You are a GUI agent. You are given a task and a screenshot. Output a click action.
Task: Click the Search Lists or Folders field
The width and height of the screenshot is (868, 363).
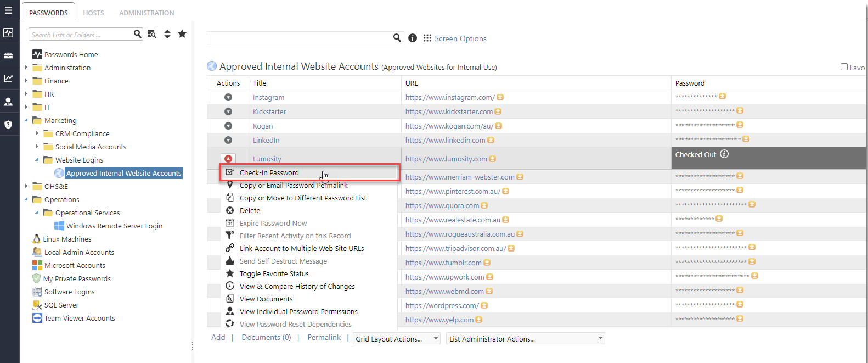click(x=80, y=35)
